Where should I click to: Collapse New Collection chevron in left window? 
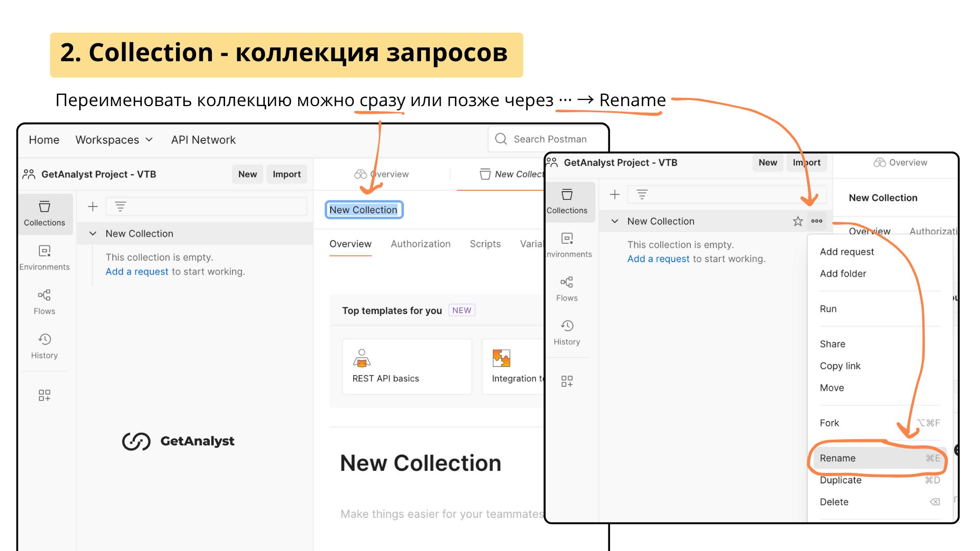tap(93, 234)
